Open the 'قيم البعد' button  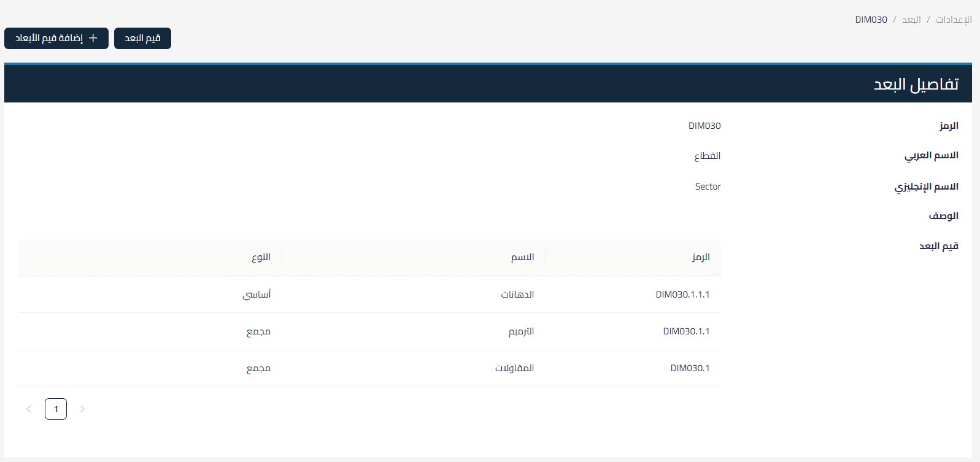pyautogui.click(x=142, y=38)
